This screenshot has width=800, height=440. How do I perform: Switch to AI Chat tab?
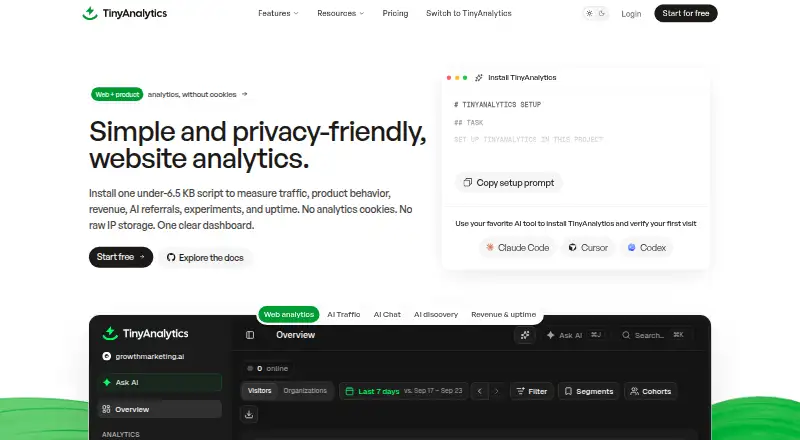point(387,314)
